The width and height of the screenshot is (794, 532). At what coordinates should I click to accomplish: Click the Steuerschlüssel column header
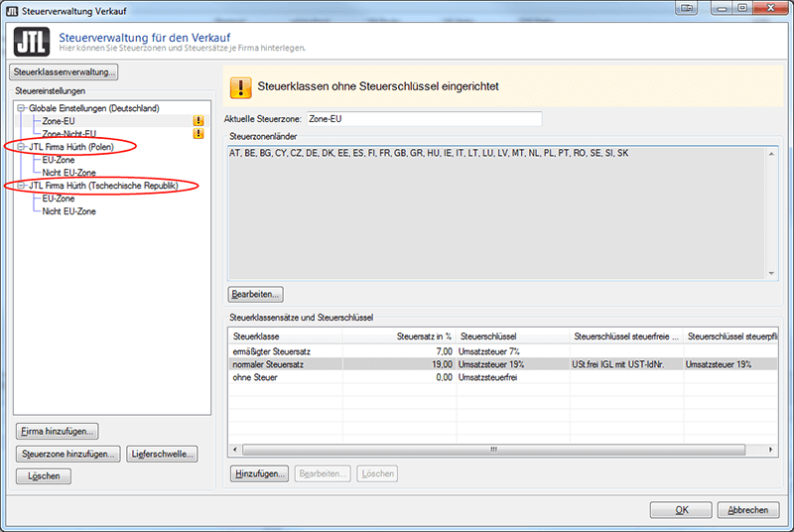[513, 336]
